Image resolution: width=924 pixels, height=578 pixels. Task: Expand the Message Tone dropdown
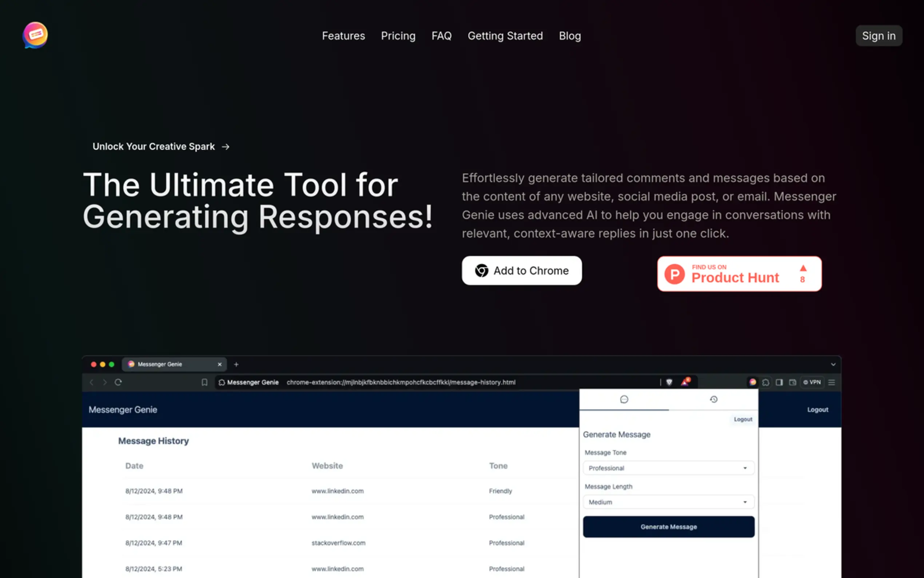point(668,468)
